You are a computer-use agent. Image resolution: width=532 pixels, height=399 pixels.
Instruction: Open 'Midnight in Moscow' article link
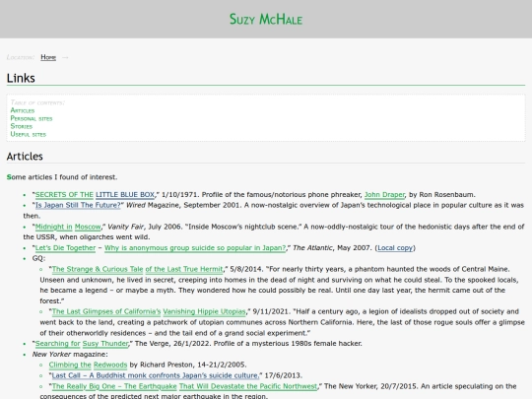68,227
